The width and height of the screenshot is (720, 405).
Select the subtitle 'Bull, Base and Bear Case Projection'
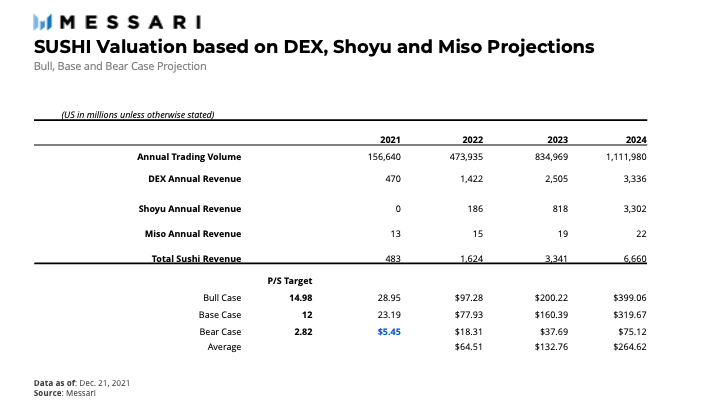(120, 66)
